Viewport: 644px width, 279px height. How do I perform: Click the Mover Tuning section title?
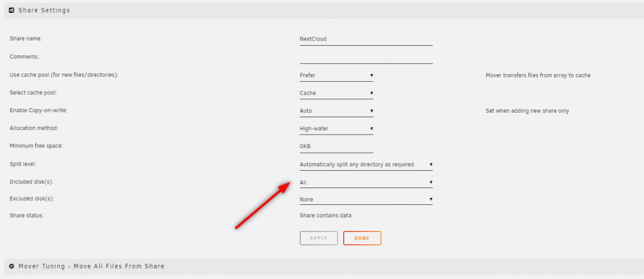pyautogui.click(x=91, y=266)
